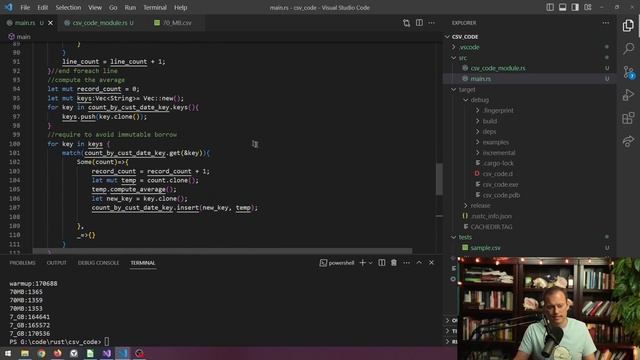This screenshot has width=640, height=360.
Task: Open the Help menu
Action: tap(180, 7)
